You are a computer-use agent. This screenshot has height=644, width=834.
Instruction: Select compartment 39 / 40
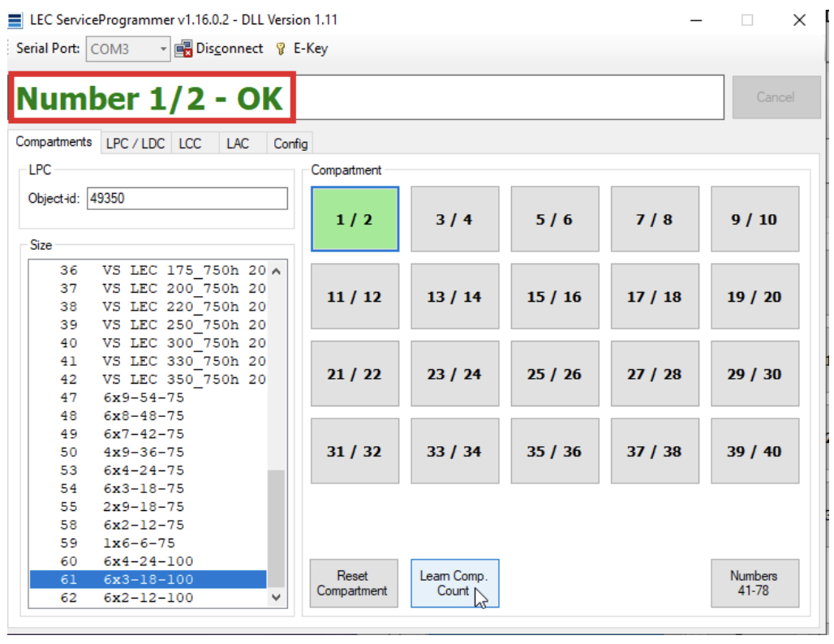click(x=754, y=451)
